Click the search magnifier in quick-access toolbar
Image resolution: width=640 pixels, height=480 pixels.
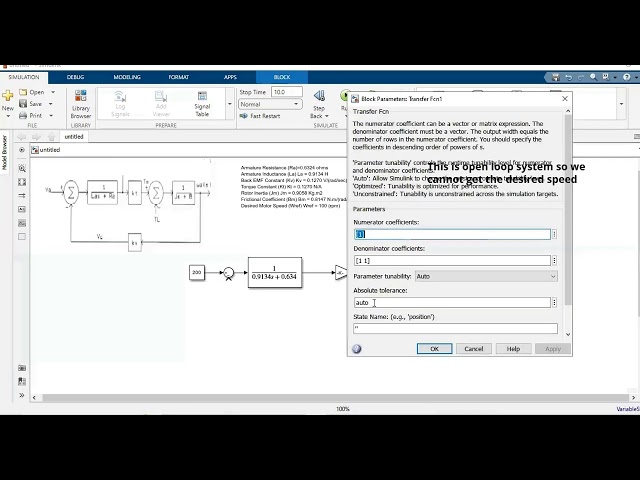tap(593, 77)
